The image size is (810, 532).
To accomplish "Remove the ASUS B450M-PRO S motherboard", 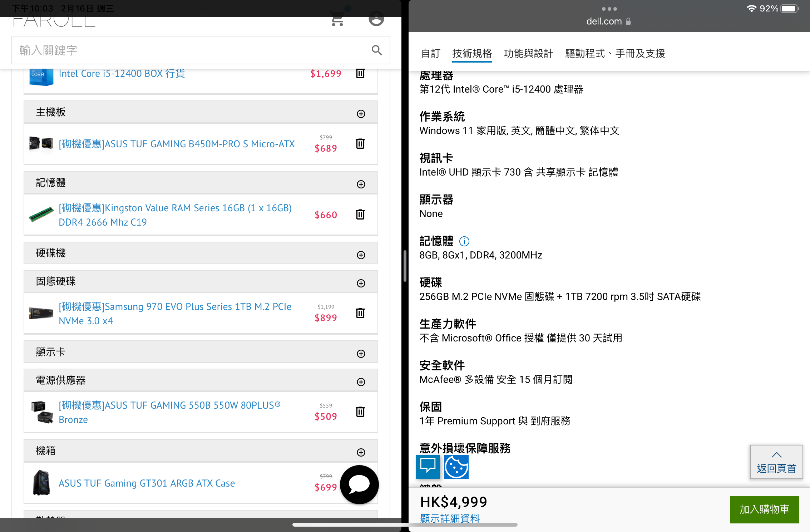I will 360,144.
